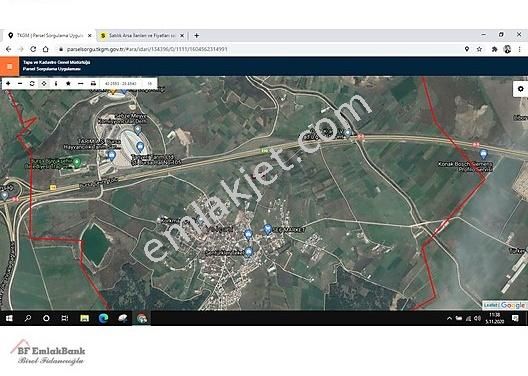The image size is (528, 376).
Task: Select the info tool in map toolbar
Action: (56, 83)
